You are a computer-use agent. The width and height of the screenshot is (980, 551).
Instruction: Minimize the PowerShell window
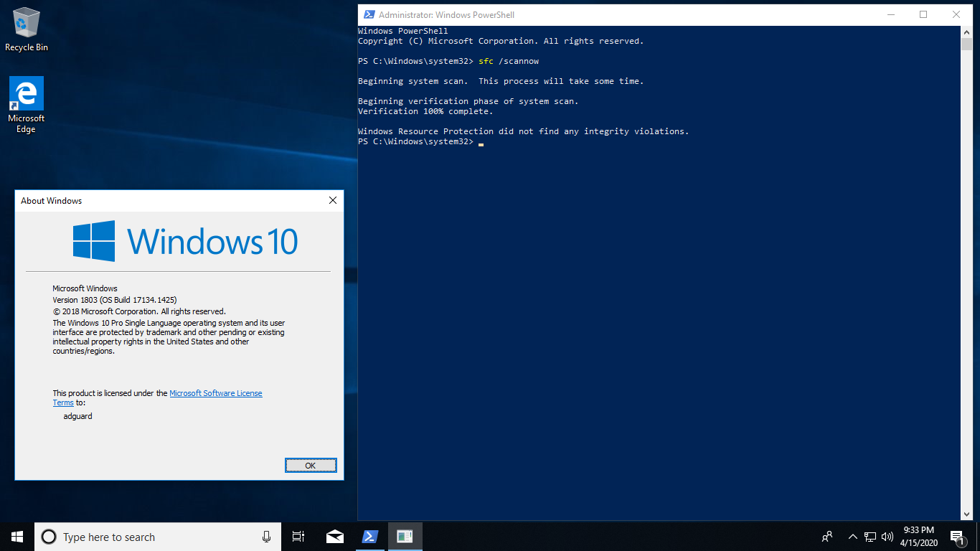pos(891,14)
